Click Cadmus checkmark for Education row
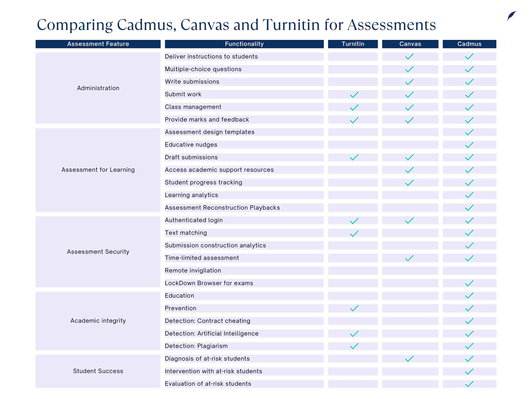This screenshot has height=399, width=532. (469, 296)
